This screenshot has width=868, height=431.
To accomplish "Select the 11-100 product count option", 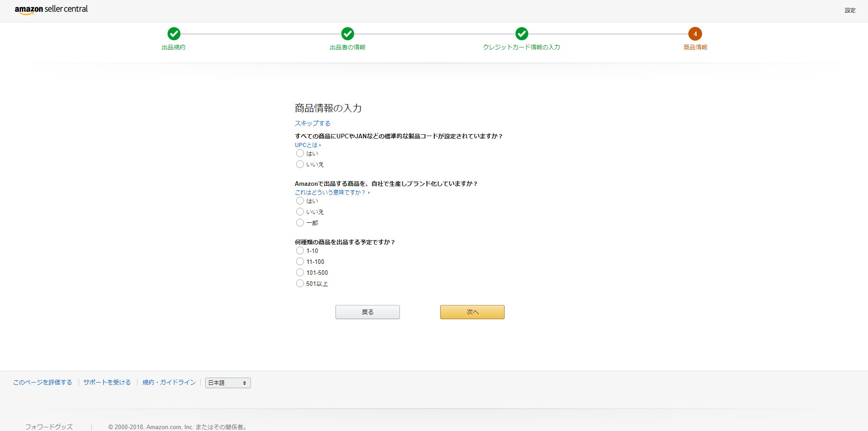I will point(300,261).
